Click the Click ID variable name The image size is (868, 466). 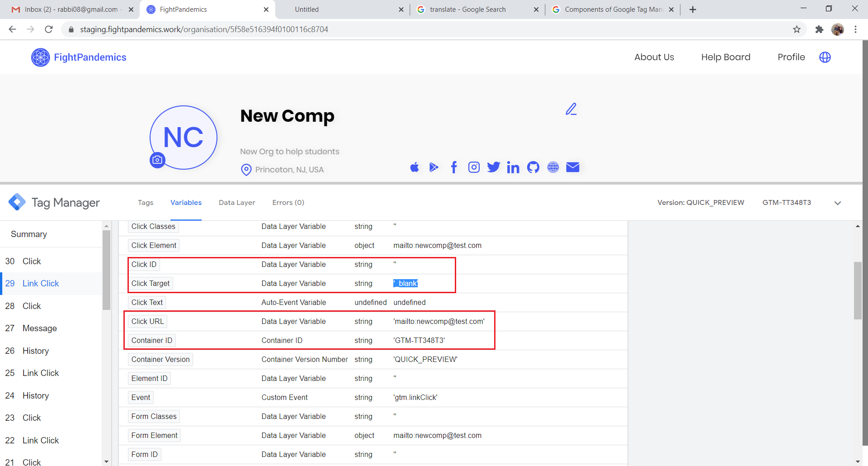(x=144, y=264)
